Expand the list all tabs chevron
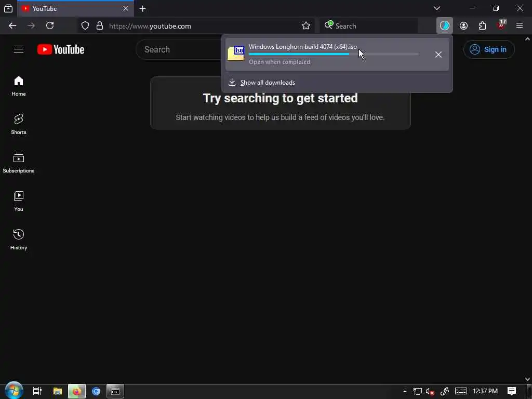The image size is (532, 399). point(436,8)
